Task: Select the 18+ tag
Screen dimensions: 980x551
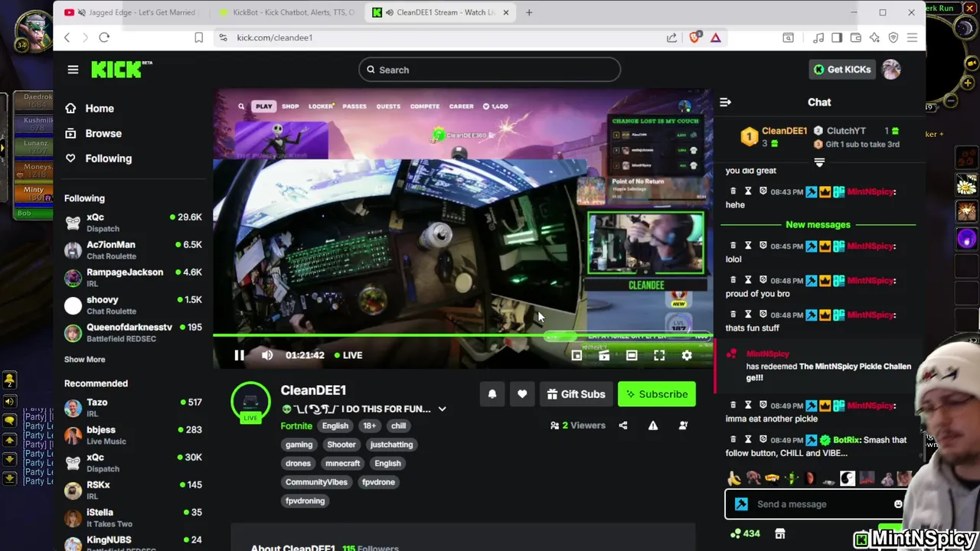Action: (x=370, y=426)
